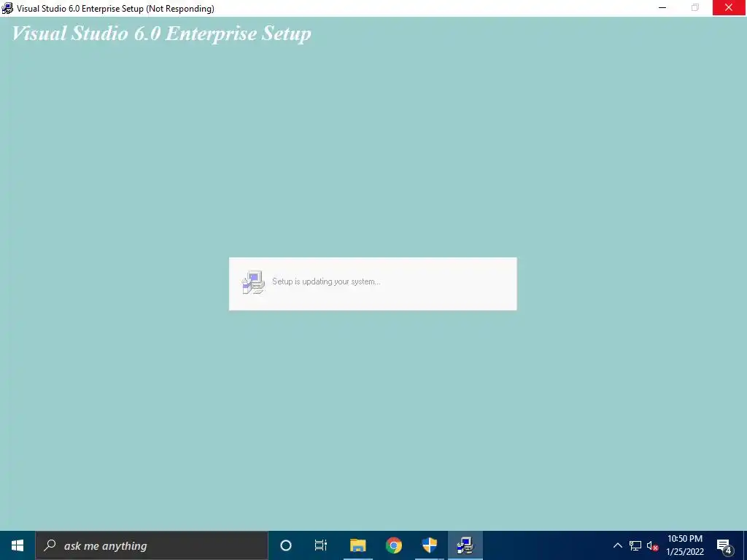Show hidden system tray icons

pyautogui.click(x=617, y=545)
